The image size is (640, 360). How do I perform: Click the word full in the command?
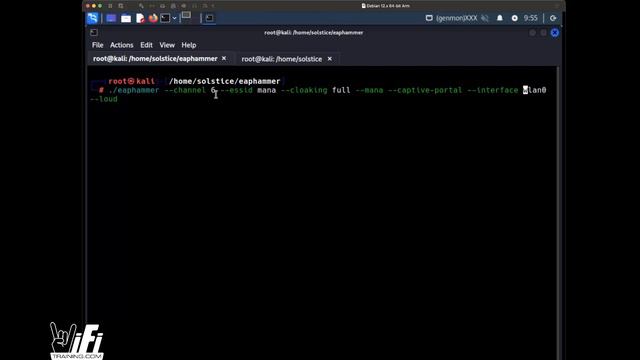coord(341,90)
